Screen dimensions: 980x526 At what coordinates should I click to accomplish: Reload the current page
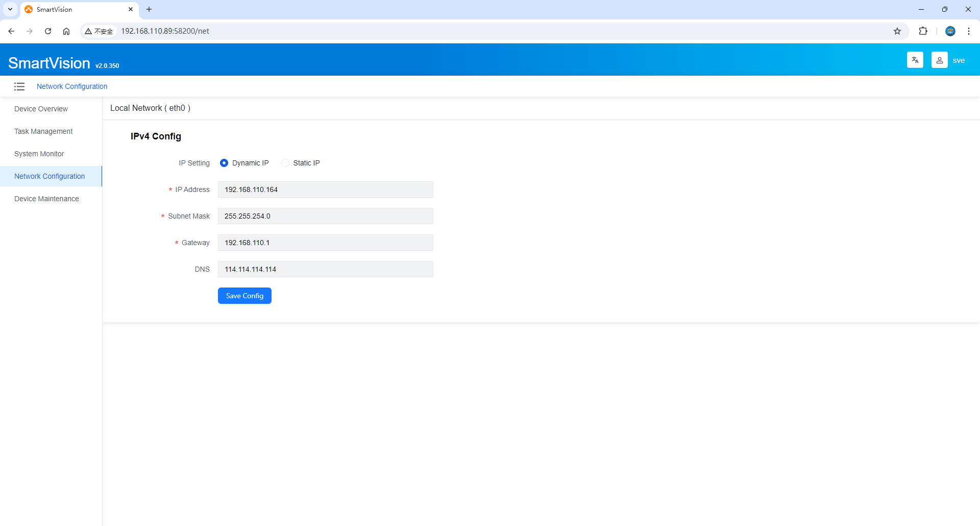pos(48,31)
